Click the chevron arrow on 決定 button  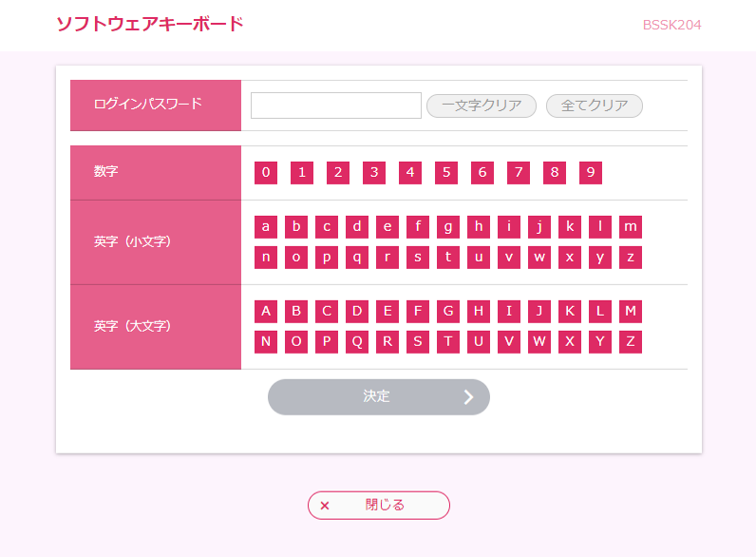tap(468, 396)
